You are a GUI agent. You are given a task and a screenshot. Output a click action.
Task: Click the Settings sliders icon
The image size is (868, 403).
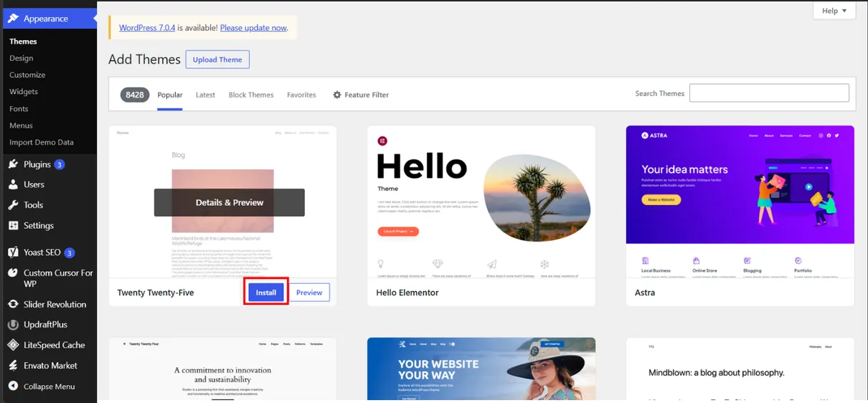[x=13, y=225]
